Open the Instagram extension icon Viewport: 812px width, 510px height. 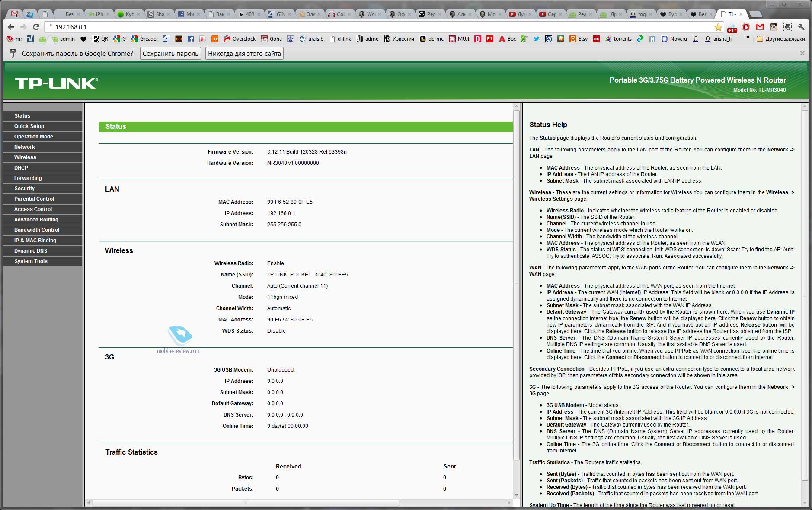(774, 27)
